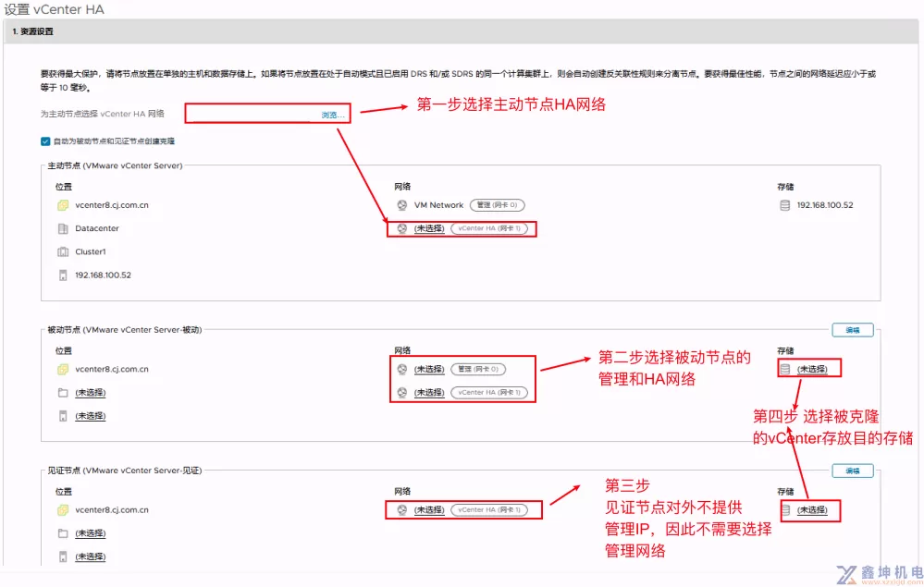Click witness node vcenter8.cj.com.cn VM icon
Screen dimensions: 924x587
coord(63,510)
